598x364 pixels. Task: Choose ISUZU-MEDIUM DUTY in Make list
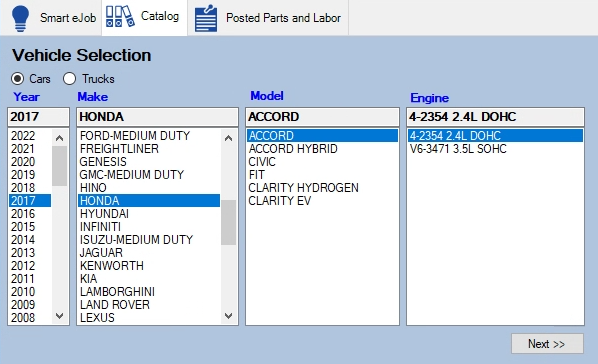[149, 240]
